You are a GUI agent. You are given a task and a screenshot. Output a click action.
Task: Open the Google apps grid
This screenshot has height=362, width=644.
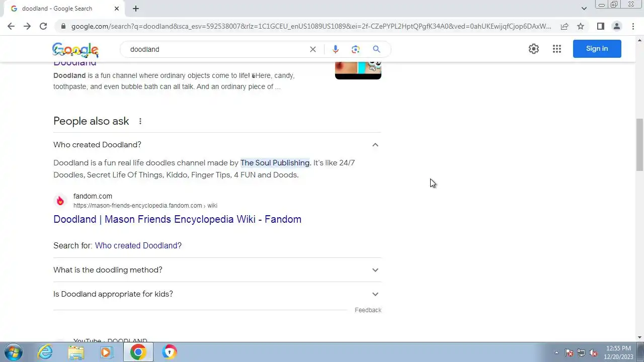coord(557,49)
